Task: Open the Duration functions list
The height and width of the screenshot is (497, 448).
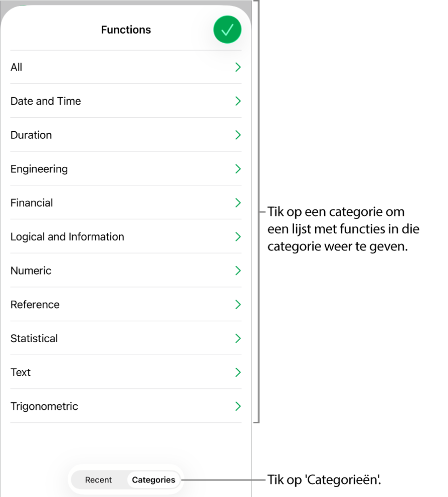Action: [31, 135]
